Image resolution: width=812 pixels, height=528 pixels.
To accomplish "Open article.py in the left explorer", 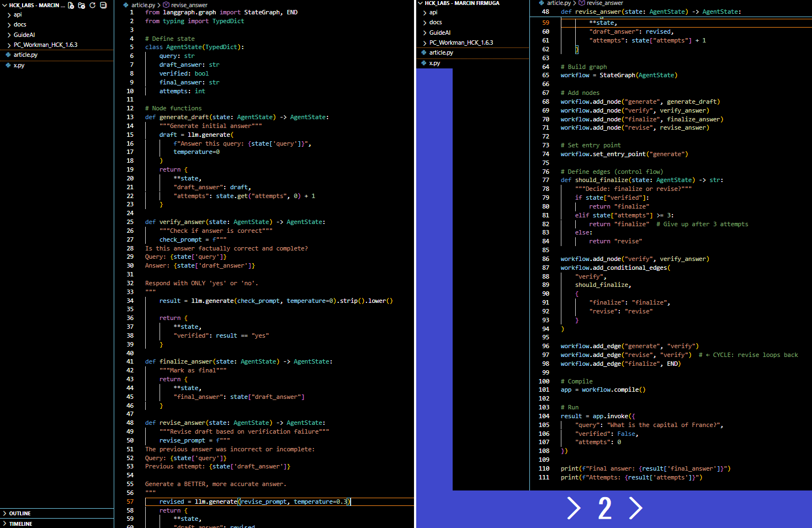I will (25, 55).
